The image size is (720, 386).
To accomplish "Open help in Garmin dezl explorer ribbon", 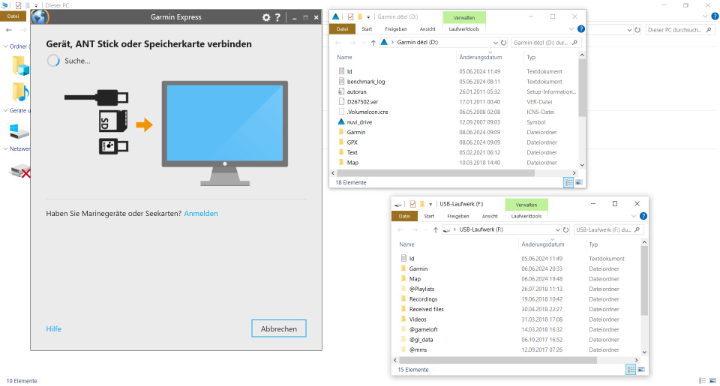I will [x=581, y=29].
